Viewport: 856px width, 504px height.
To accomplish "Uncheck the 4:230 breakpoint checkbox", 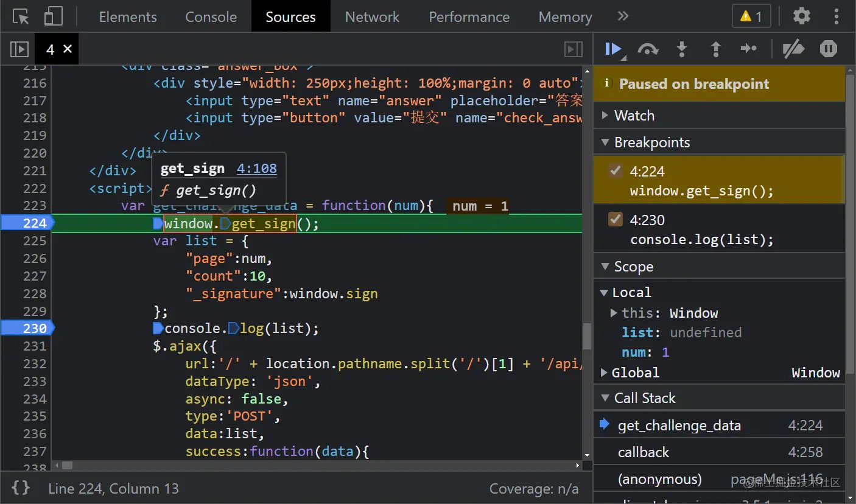I will pyautogui.click(x=616, y=219).
